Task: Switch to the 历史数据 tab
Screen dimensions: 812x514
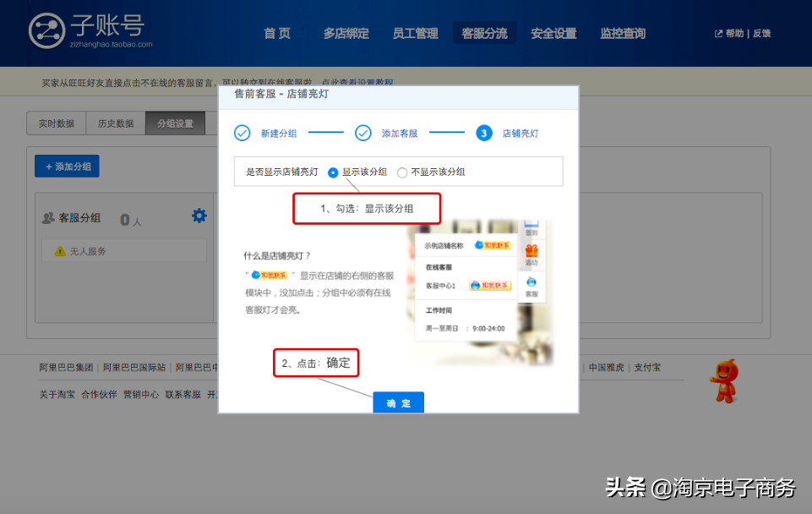Action: [116, 123]
